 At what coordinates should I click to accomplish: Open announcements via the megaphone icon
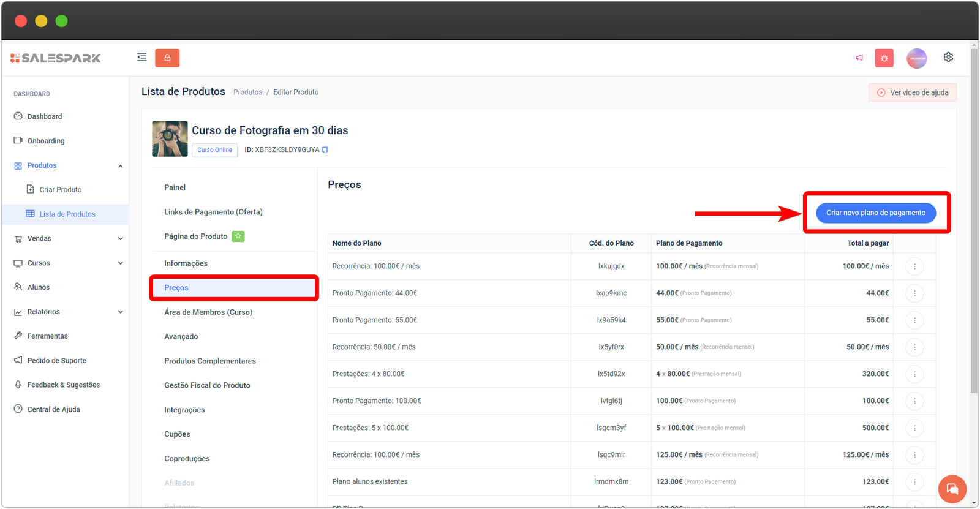click(x=859, y=58)
